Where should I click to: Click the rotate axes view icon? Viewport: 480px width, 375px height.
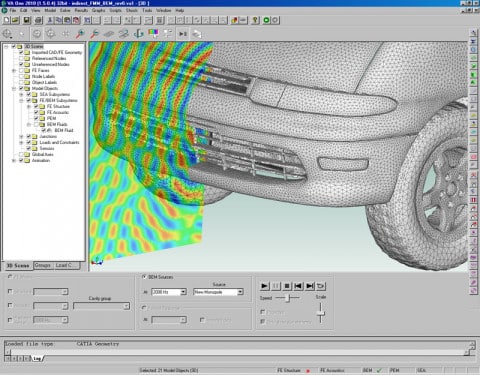point(138,34)
